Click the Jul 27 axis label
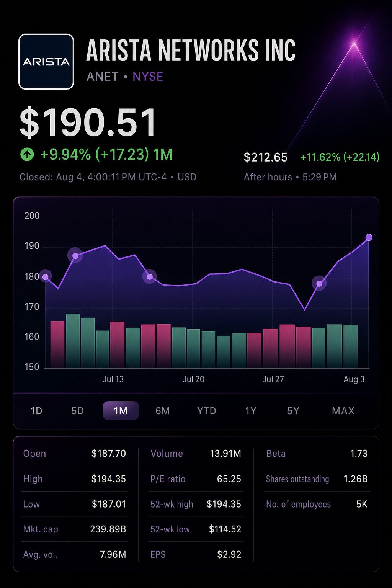This screenshot has height=588, width=392. 273,379
